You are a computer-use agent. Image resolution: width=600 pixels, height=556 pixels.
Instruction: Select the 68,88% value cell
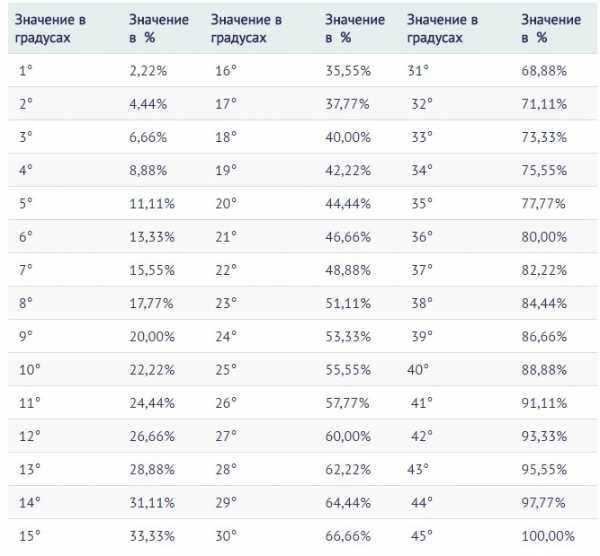(544, 70)
